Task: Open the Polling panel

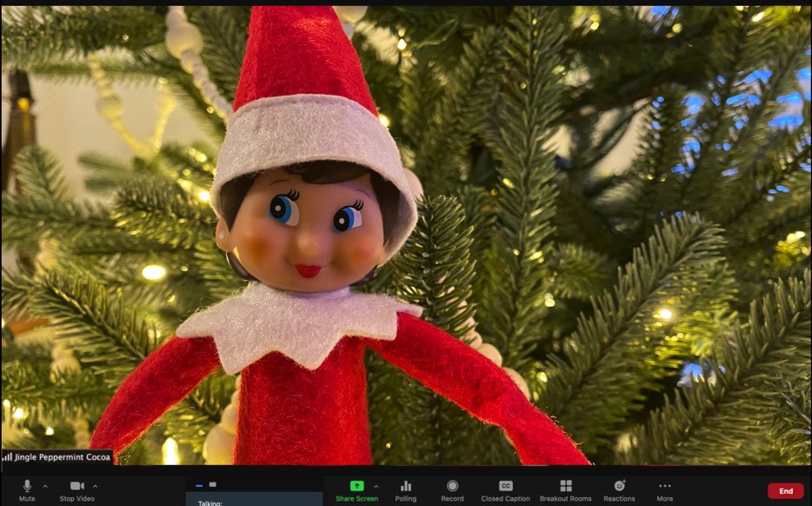Action: [405, 490]
